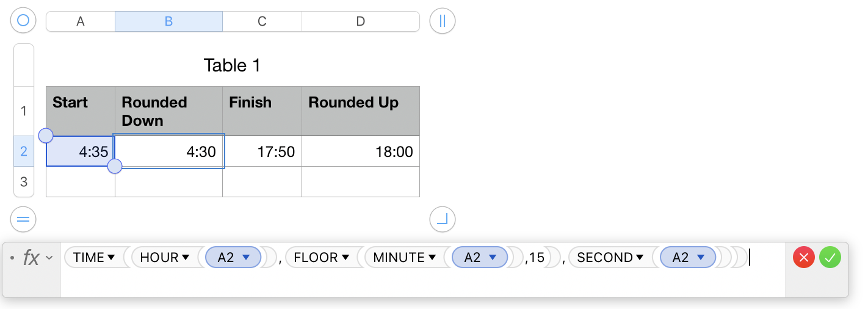Viewport: 868px width, 309px height.
Task: Click the Rounded Up cell showing 18:00
Action: [360, 151]
